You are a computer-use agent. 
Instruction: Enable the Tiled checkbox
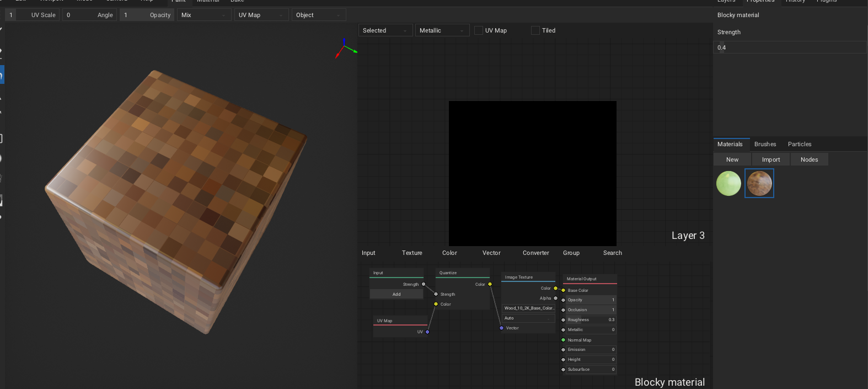click(x=535, y=30)
